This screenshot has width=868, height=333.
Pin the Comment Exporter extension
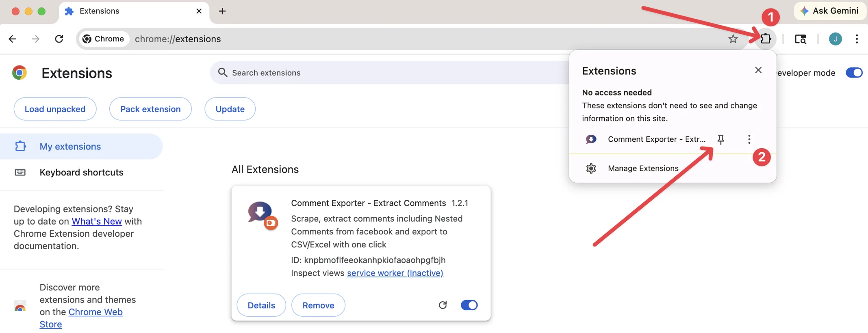point(720,139)
